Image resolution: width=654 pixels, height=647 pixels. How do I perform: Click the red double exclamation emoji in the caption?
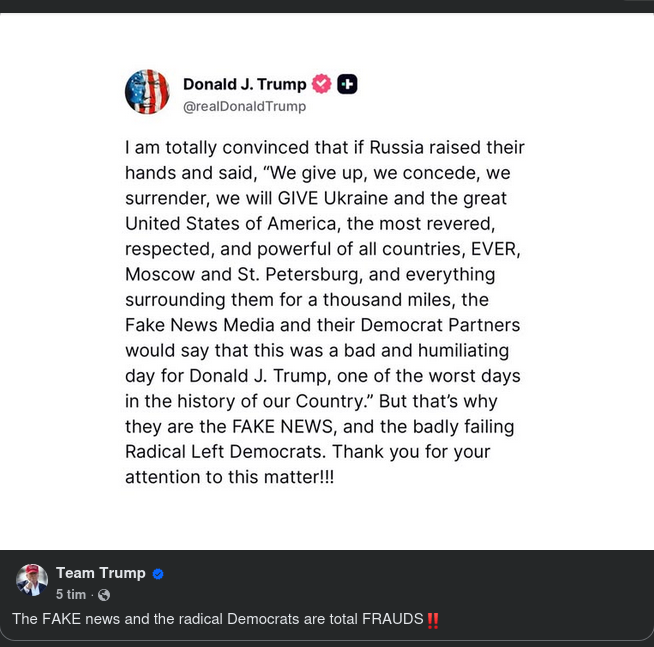(433, 620)
